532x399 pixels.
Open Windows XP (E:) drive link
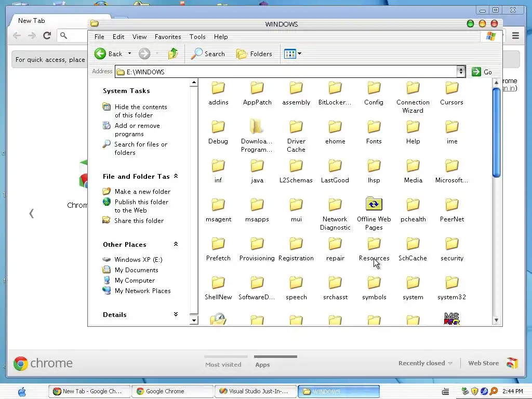(138, 260)
